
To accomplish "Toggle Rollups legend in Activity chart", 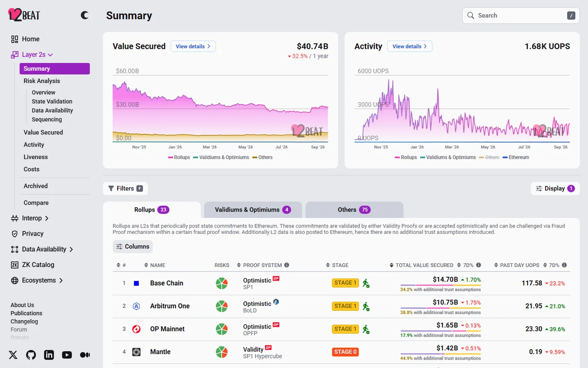I will [406, 157].
